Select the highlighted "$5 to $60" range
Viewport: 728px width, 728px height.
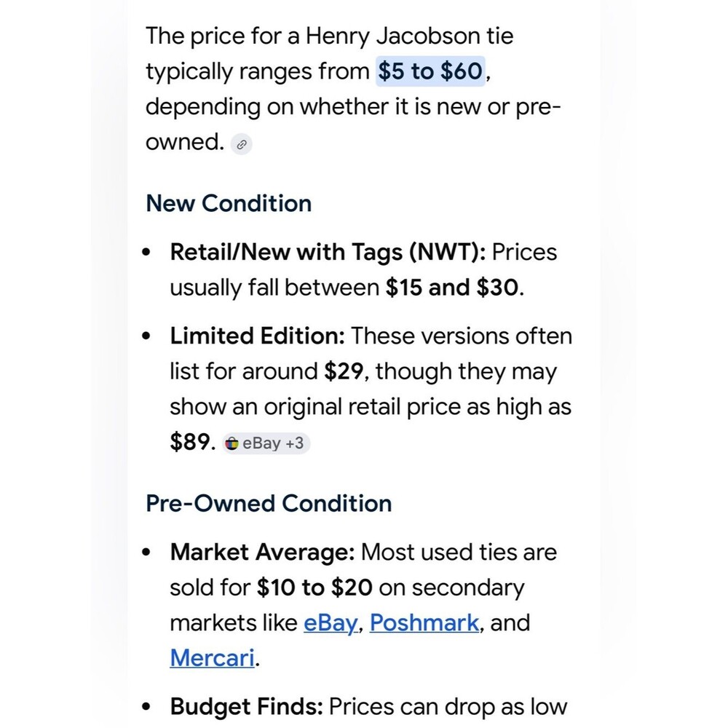tap(430, 71)
